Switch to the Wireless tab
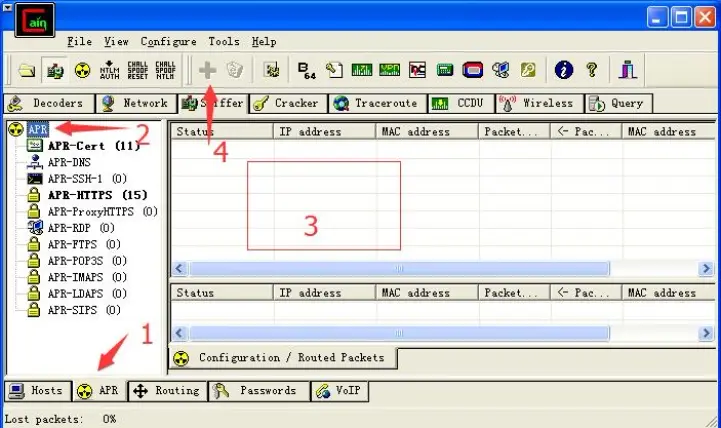 (x=539, y=103)
